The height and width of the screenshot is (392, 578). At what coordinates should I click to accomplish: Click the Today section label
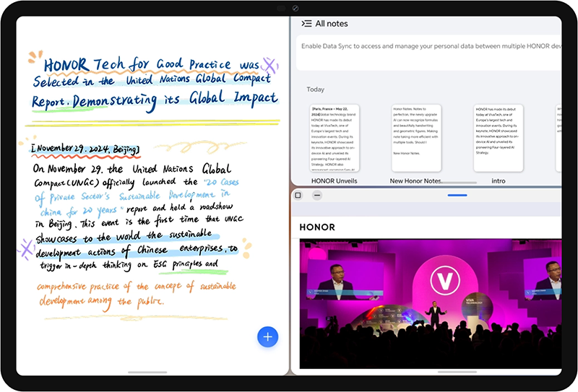316,90
